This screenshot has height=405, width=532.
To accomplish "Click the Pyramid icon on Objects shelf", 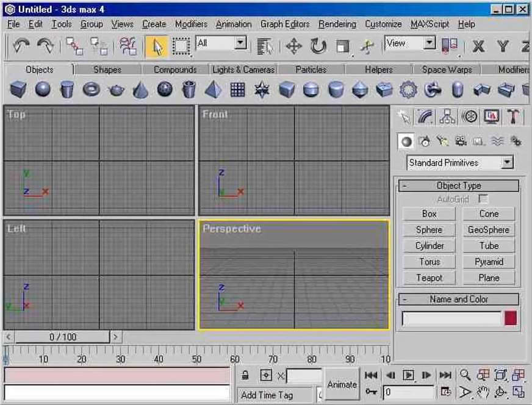I will 214,90.
